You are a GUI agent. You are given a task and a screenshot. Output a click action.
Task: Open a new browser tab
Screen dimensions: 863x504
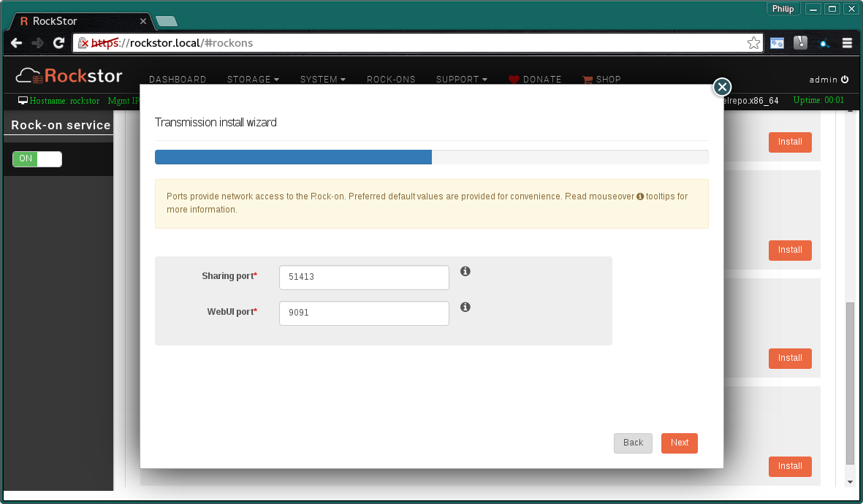[x=166, y=21]
